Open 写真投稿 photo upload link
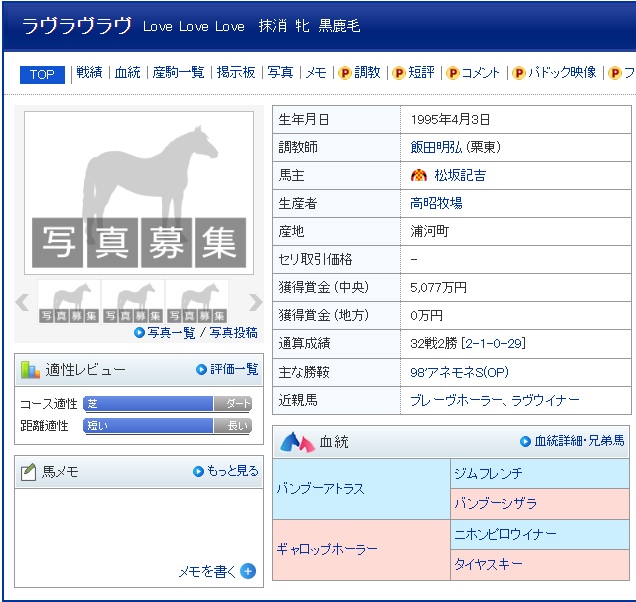 pos(233,333)
